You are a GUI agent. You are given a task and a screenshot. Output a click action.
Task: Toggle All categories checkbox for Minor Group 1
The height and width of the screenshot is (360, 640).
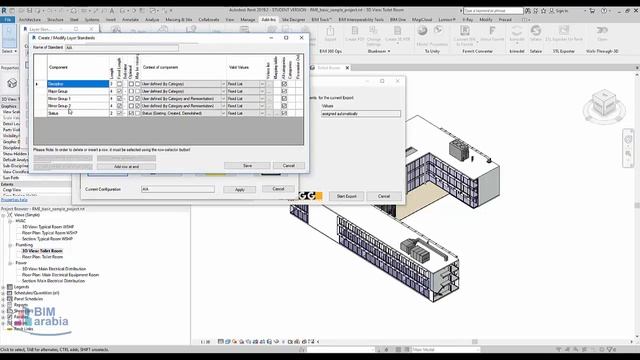tap(284, 98)
